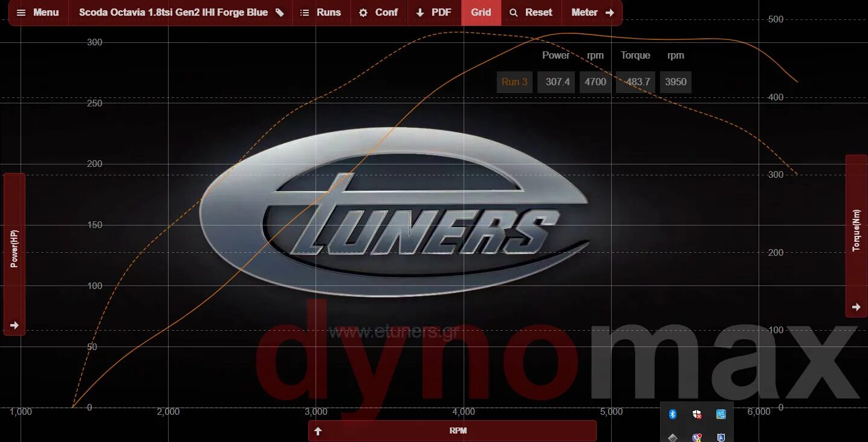Open the Menu hamburger button
868x442 pixels.
pyautogui.click(x=38, y=13)
